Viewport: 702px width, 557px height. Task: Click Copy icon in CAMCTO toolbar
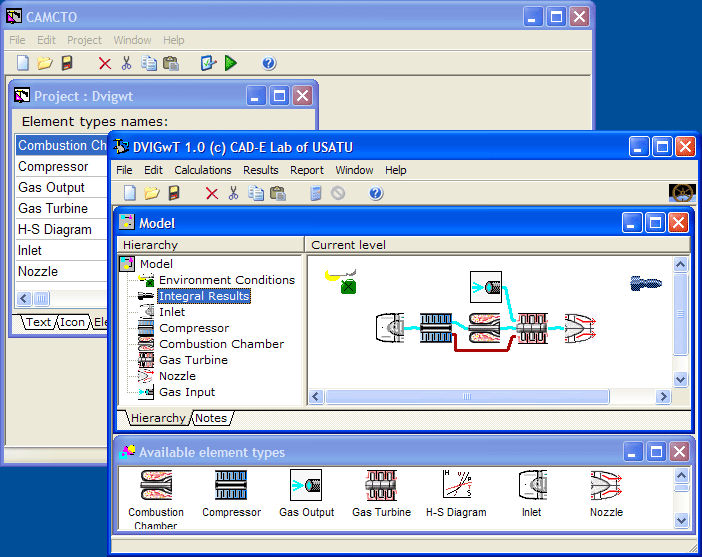tap(149, 63)
